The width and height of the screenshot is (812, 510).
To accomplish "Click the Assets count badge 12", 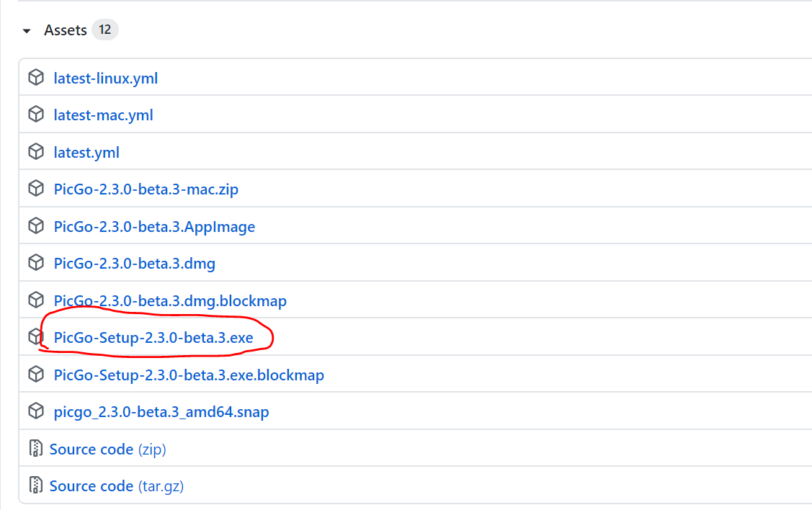I will click(x=105, y=30).
